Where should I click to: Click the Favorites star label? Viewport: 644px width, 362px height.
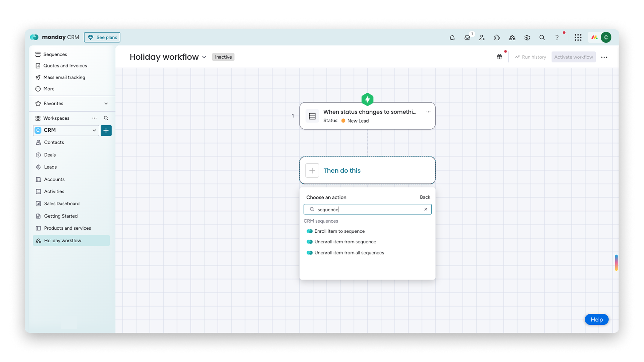point(49,104)
